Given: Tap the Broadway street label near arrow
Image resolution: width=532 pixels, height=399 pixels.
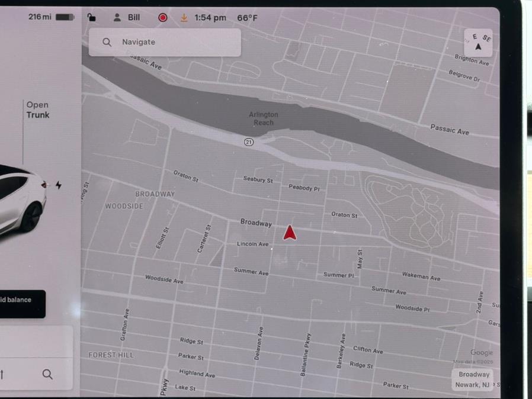Looking at the screenshot, I should pos(256,223).
